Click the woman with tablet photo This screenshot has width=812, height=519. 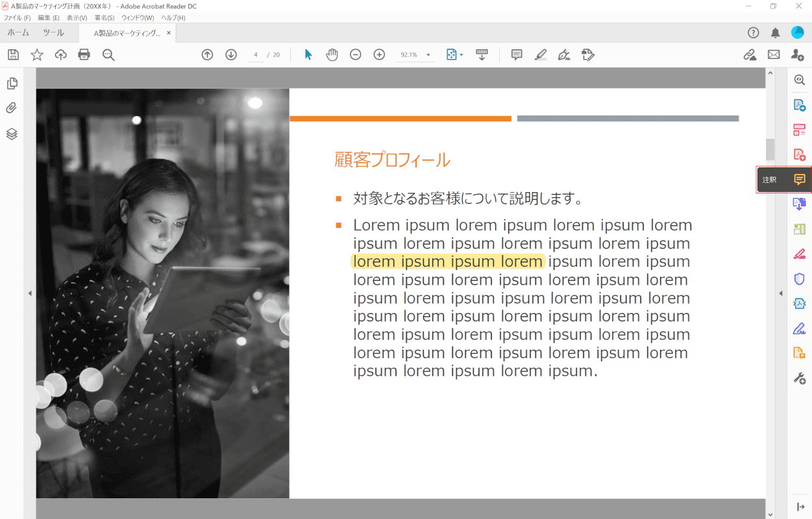(162, 293)
